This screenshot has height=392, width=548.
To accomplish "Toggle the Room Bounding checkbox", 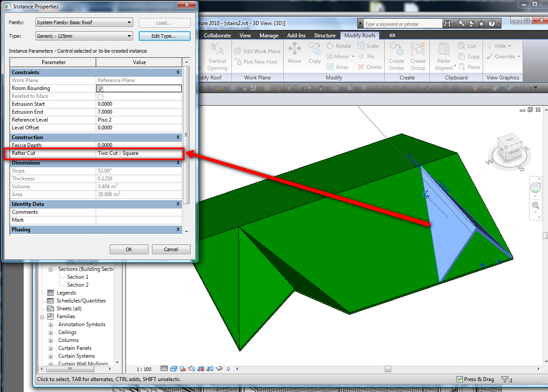I will (x=100, y=89).
